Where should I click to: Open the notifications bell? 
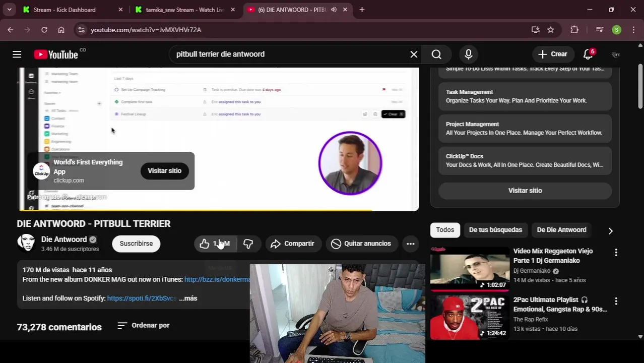pyautogui.click(x=588, y=54)
